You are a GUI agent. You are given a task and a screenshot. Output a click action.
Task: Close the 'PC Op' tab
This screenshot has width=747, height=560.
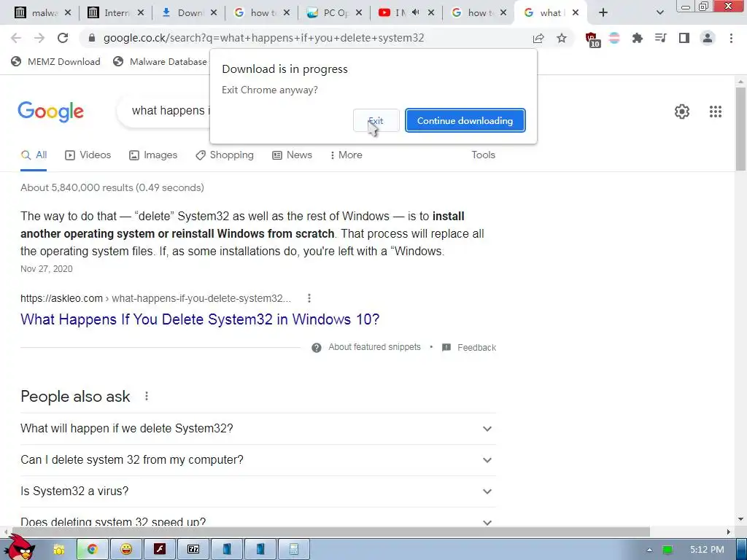[359, 13]
